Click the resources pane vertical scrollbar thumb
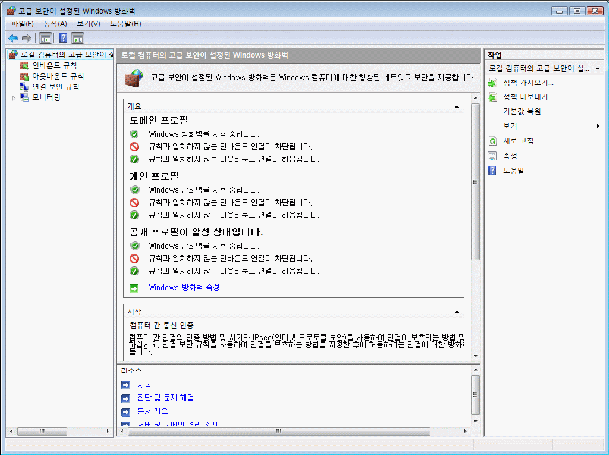Viewport: 609px width, 455px height. (x=475, y=394)
